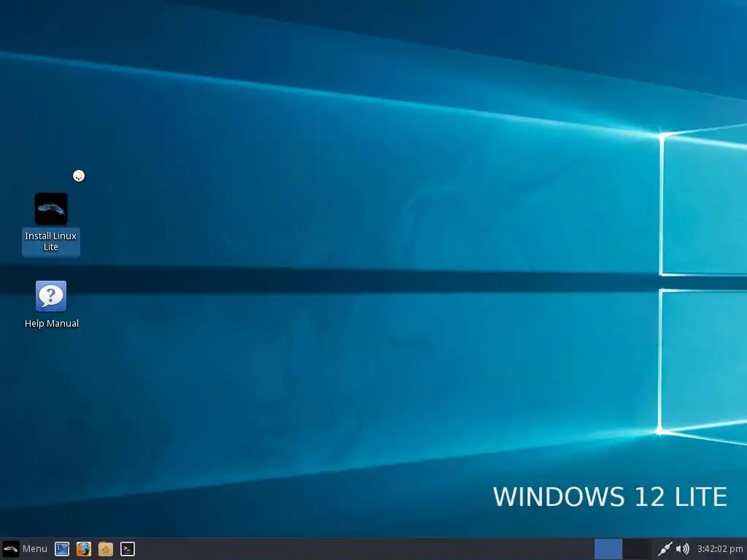Click the volume speaker tray icon

pos(683,549)
